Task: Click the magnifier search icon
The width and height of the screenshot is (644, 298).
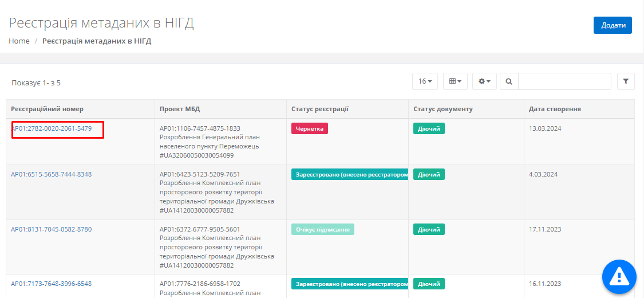Action: click(x=509, y=81)
